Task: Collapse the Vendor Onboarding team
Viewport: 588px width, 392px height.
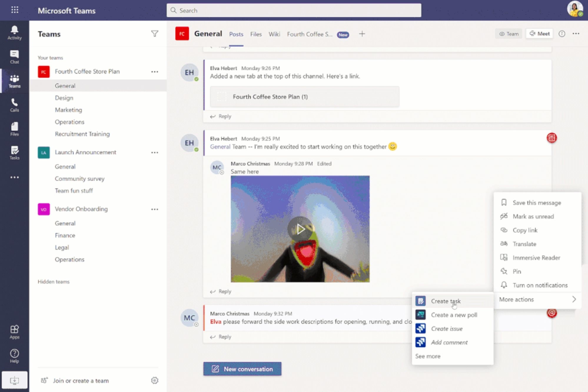Action: click(x=81, y=209)
